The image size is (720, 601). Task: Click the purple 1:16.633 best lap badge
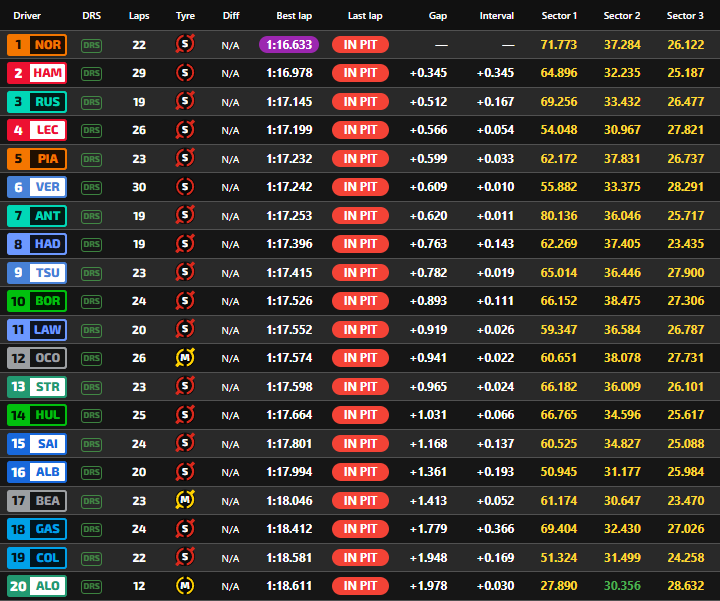click(288, 45)
